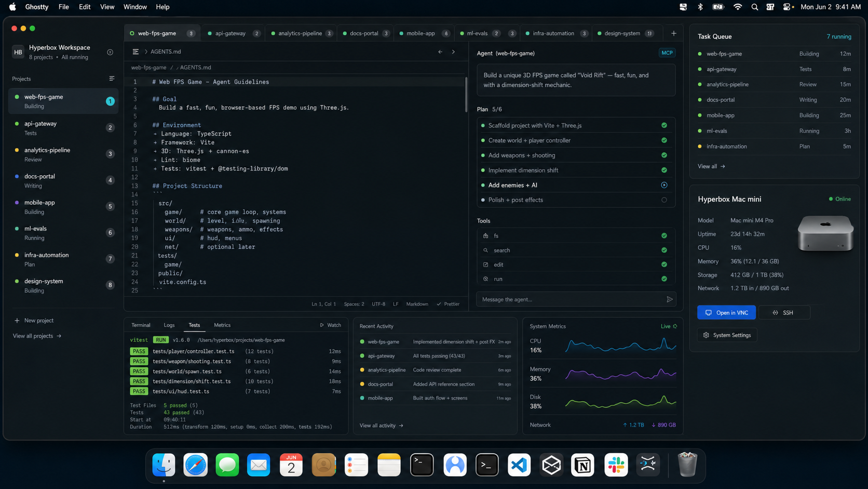The width and height of the screenshot is (868, 489).
Task: Expand the design-system project in sidebar
Action: (63, 285)
